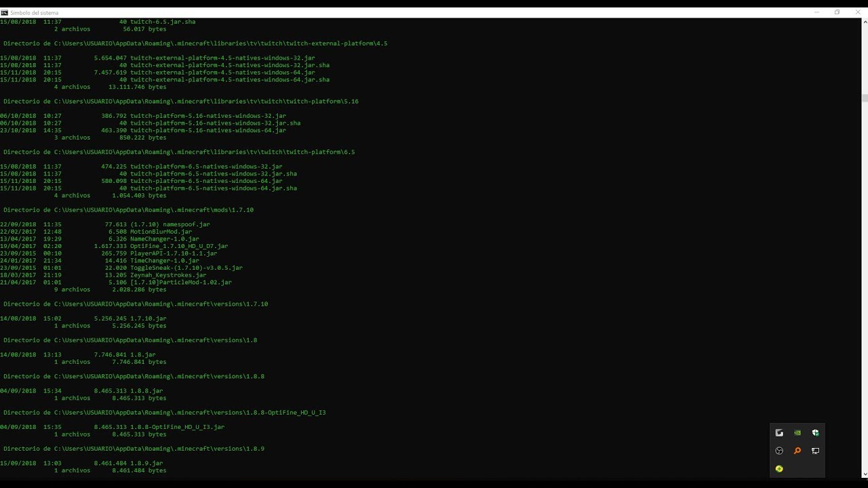This screenshot has height=488, width=868.
Task: Click file 1.8.8.jar
Action: tap(146, 391)
